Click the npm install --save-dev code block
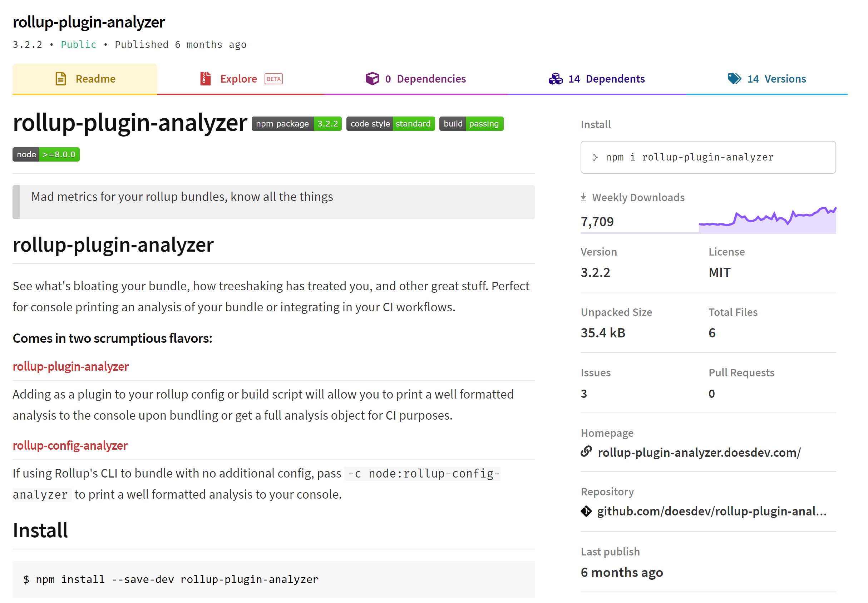This screenshot has width=868, height=603. 273,579
